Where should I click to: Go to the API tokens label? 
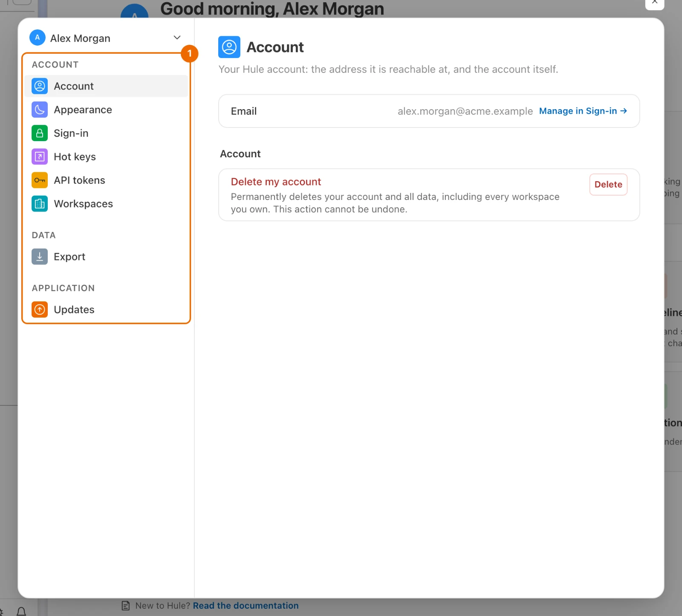point(79,180)
